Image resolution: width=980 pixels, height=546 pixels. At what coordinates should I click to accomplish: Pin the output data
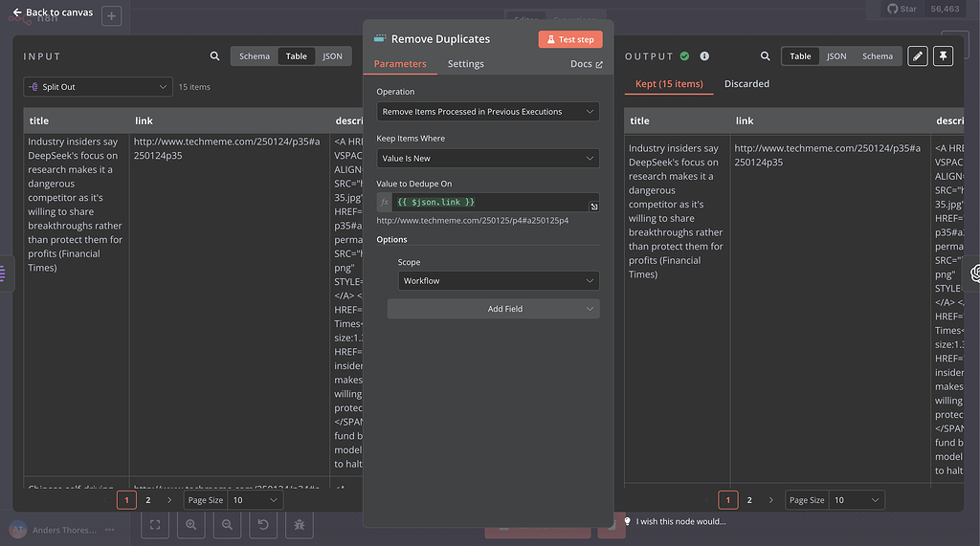(943, 56)
